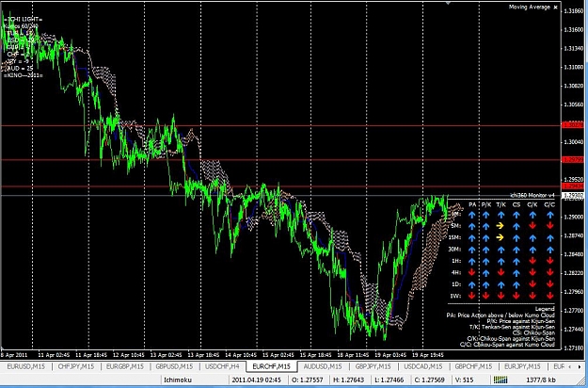Select the USDCAD,M15 chart tab
Screen dimensions: 588x388
point(422,366)
